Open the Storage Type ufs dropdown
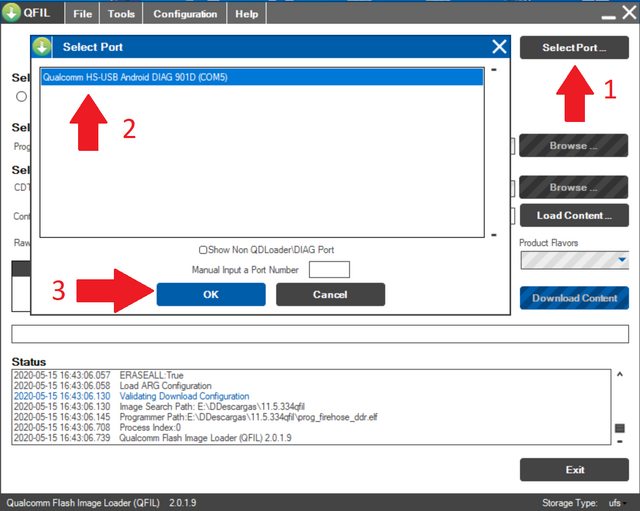Viewport: 640px width, 511px height. point(617,503)
